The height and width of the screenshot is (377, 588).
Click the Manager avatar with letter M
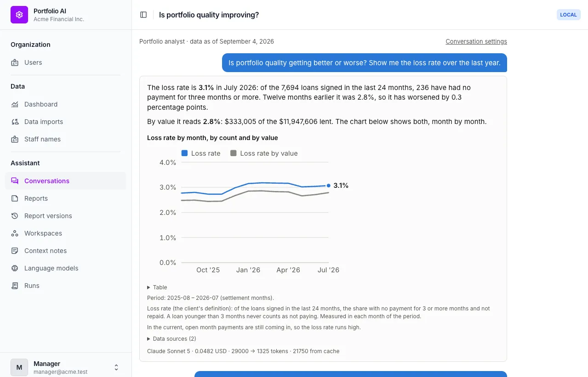[19, 367]
